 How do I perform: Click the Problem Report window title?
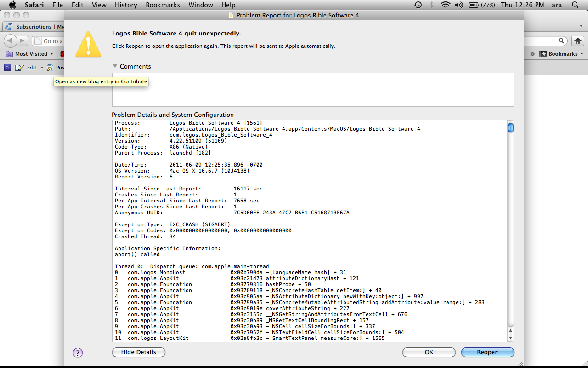point(298,15)
